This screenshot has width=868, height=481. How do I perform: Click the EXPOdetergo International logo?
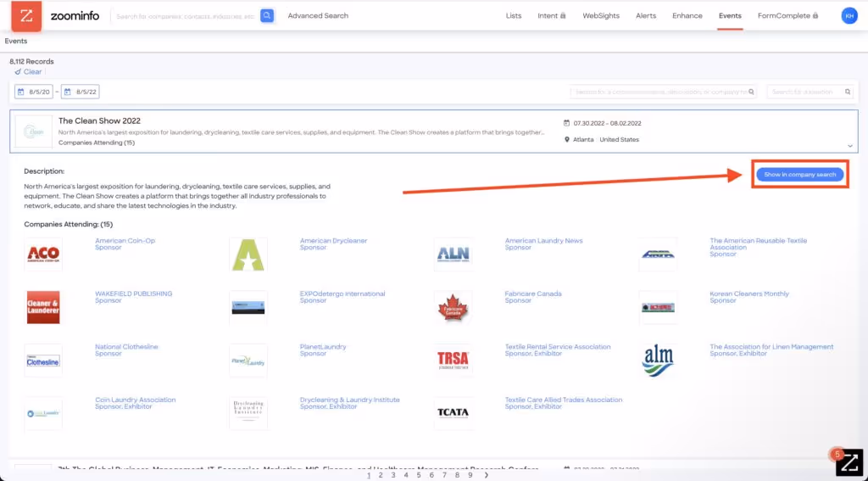248,308
